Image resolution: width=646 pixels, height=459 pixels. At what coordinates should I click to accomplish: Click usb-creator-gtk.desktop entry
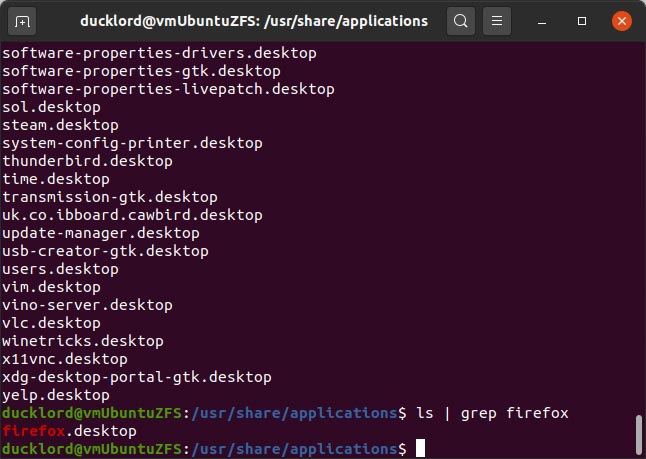pos(105,251)
